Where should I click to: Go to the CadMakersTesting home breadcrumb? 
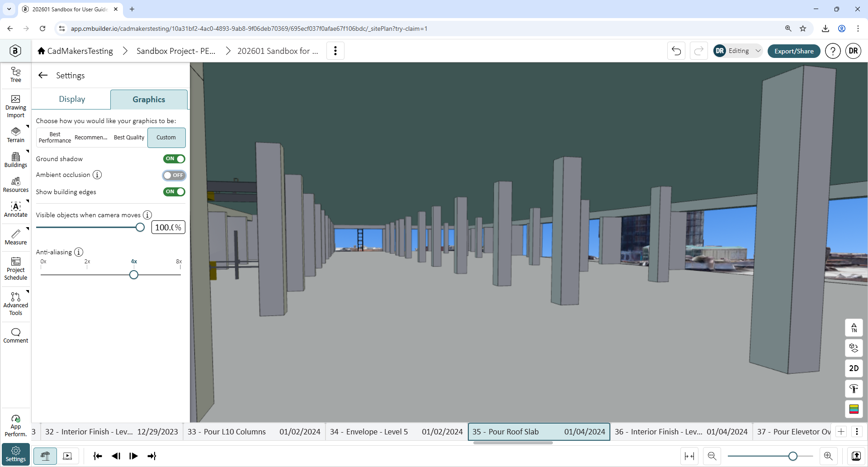click(x=75, y=51)
